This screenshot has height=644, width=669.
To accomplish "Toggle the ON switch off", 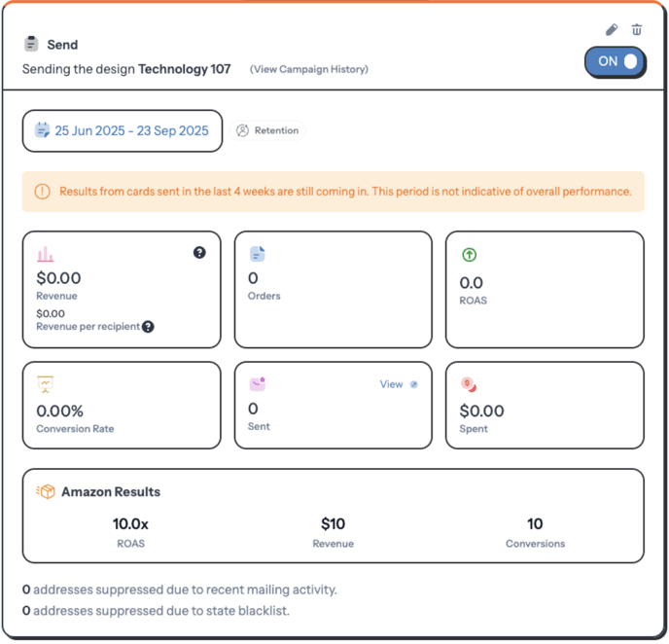I will click(x=615, y=61).
